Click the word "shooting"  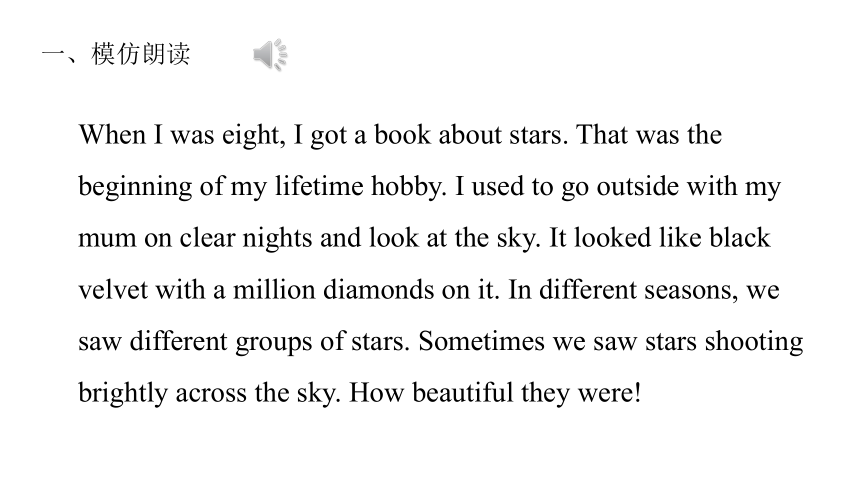point(754,342)
